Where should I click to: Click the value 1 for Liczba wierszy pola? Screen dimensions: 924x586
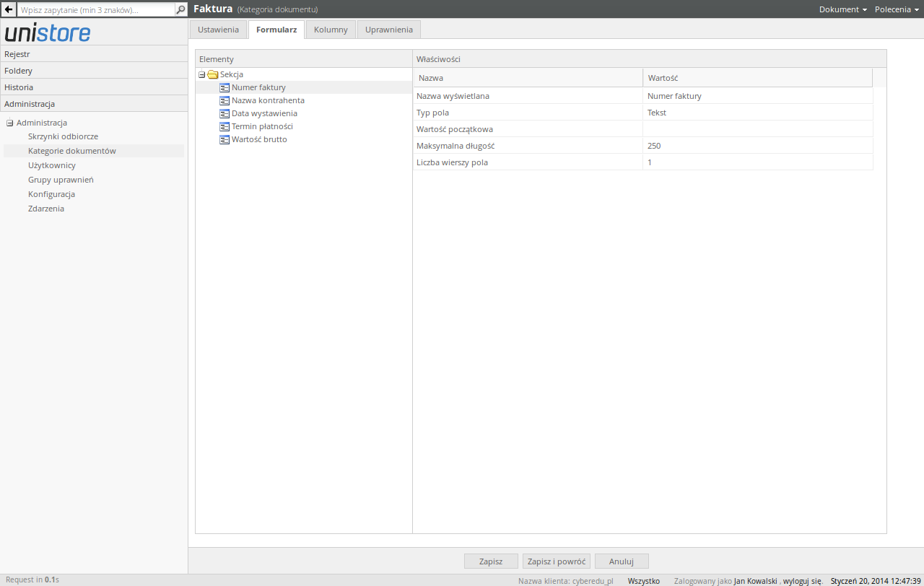tap(758, 162)
